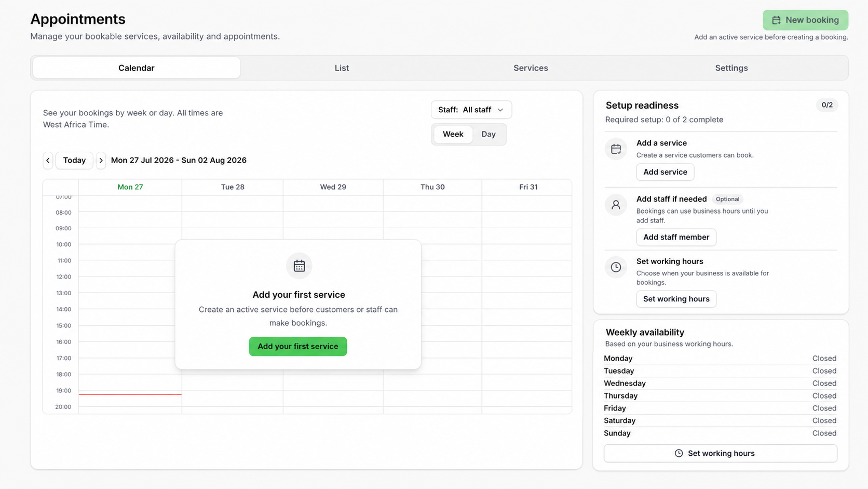Go to next week with right chevron

[101, 161]
